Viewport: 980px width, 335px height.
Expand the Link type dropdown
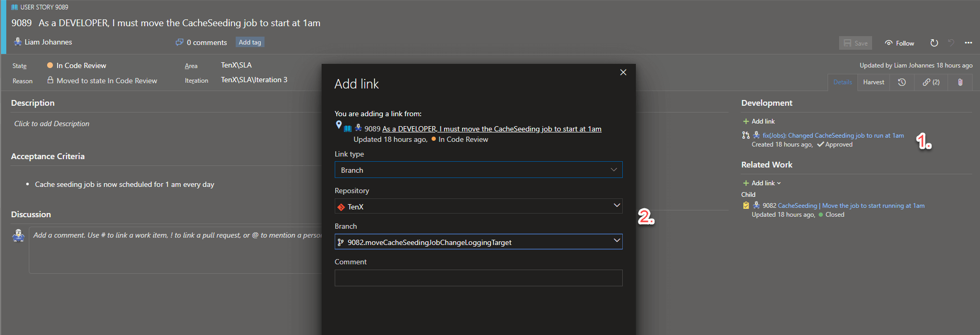point(478,170)
